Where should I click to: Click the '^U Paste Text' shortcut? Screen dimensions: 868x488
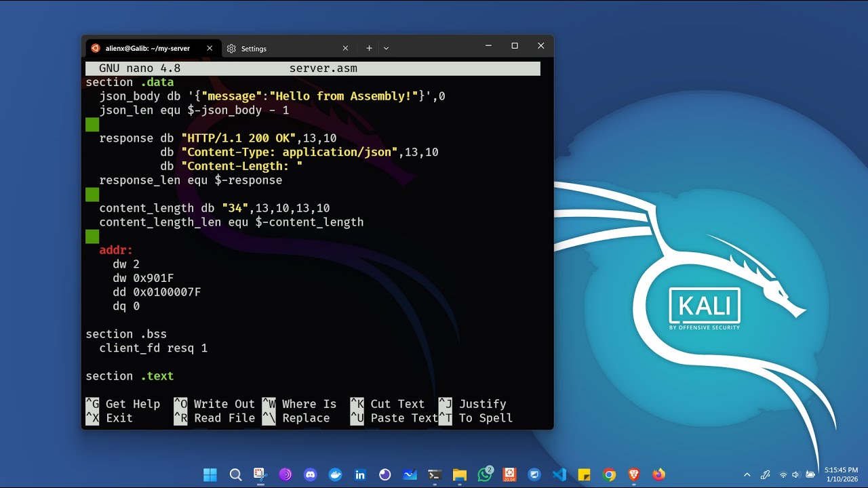point(394,418)
